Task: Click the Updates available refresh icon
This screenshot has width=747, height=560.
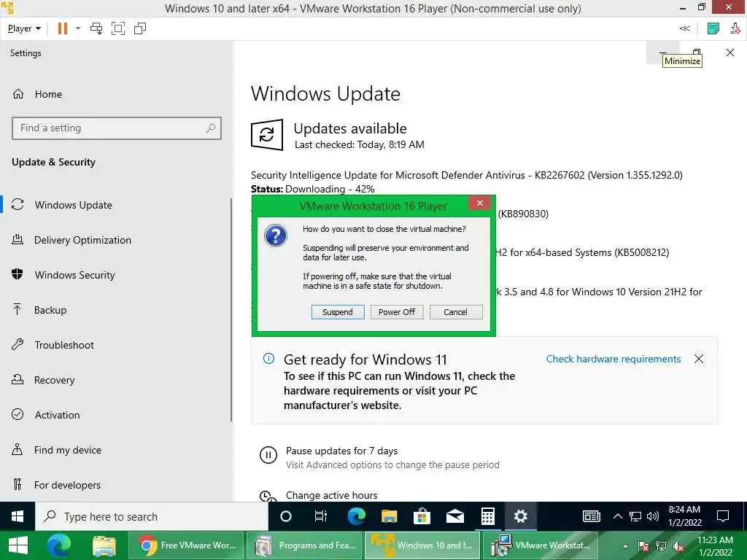Action: 267,135
